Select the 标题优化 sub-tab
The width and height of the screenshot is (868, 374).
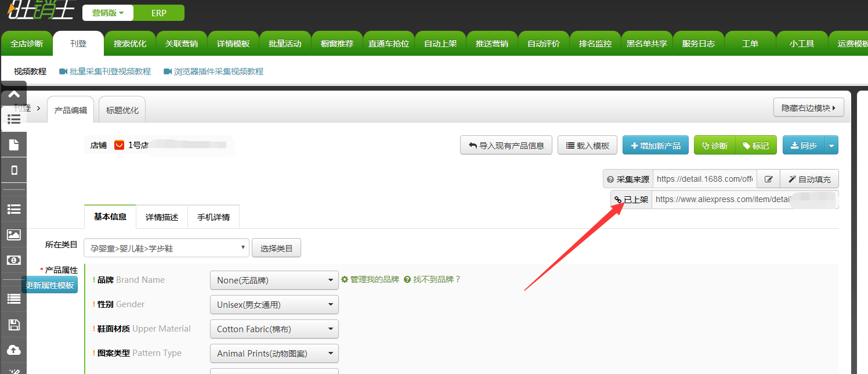point(122,110)
